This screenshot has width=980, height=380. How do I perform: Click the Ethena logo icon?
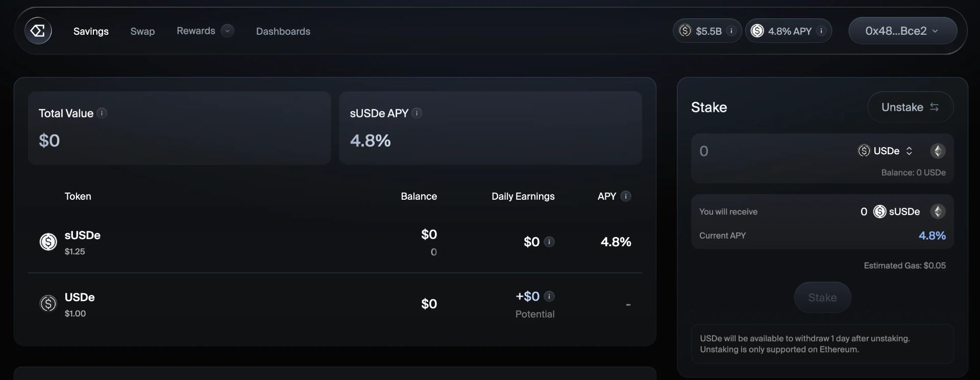(x=38, y=31)
